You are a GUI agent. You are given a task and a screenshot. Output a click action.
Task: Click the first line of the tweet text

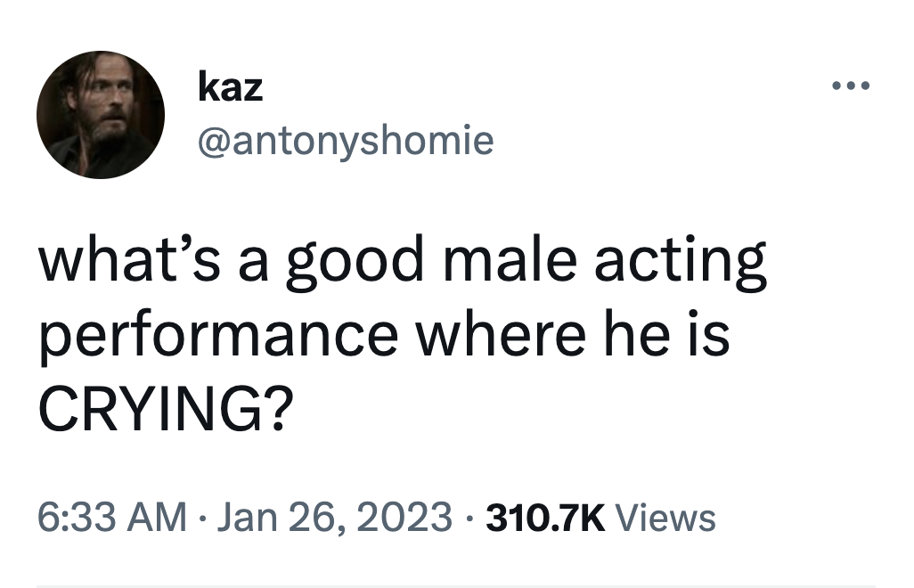(401, 259)
